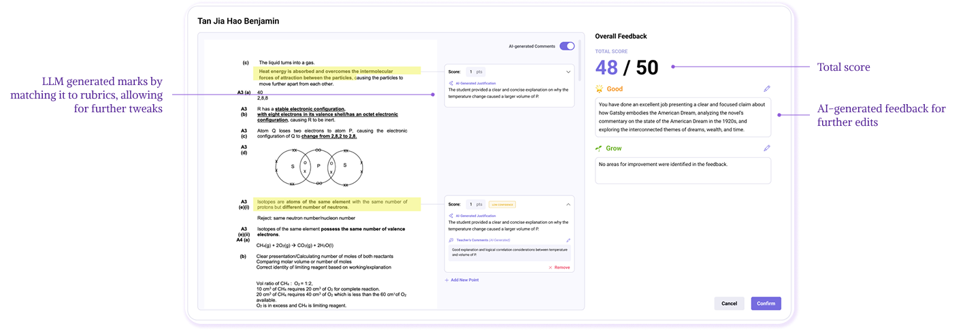This screenshot has width=980, height=330.
Task: Click the Good feedback text box
Action: point(683,116)
